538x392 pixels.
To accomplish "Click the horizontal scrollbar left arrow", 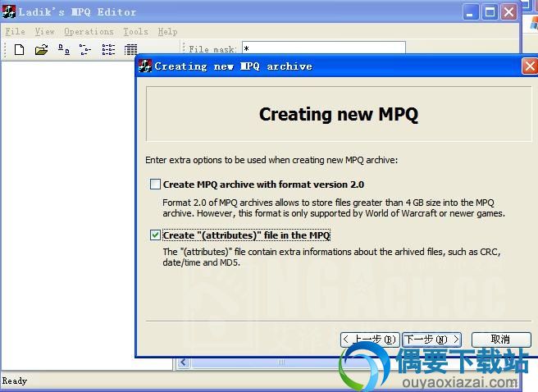I will 184,362.
